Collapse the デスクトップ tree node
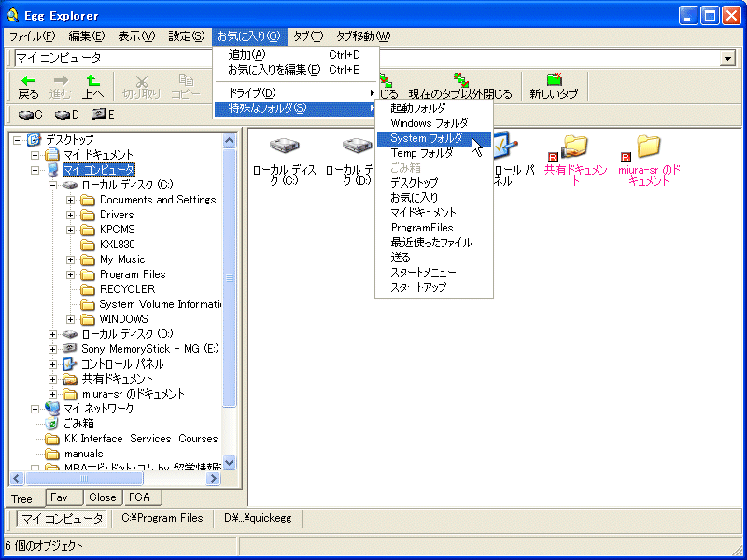The width and height of the screenshot is (747, 560). [x=17, y=141]
